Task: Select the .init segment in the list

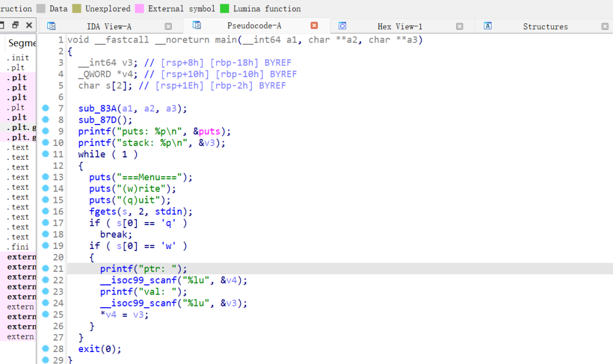Action: pos(18,57)
